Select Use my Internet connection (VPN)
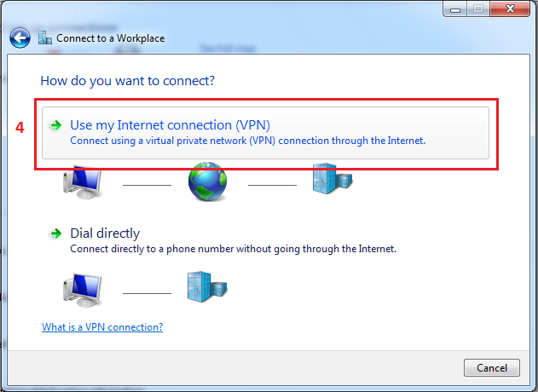 265,133
